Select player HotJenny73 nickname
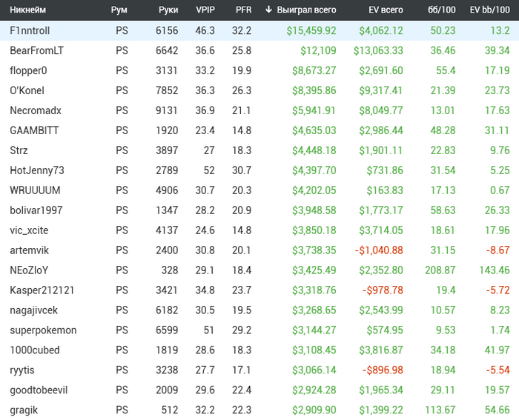This screenshot has width=519, height=420. click(37, 170)
